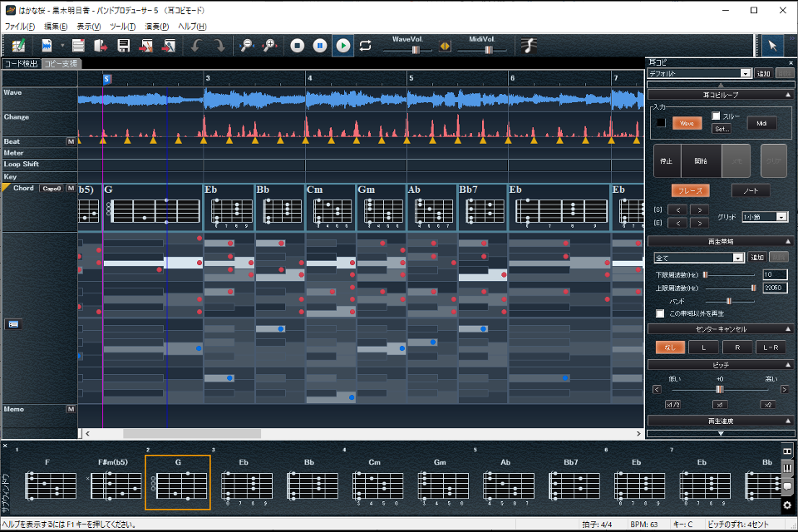Enable the スルー checkbox
The image size is (798, 532).
coord(717,116)
